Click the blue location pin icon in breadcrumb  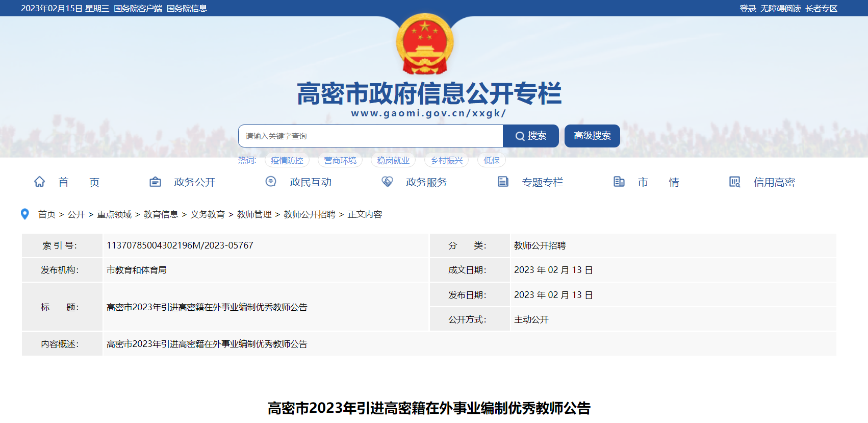24,214
